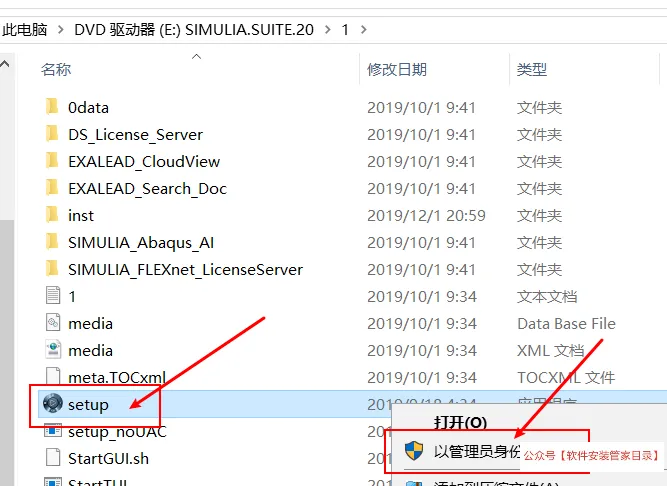Image resolution: width=667 pixels, height=486 pixels.
Task: Expand chevron after SIMULIA.SUITE.20 breadcrumb
Action: point(328,29)
